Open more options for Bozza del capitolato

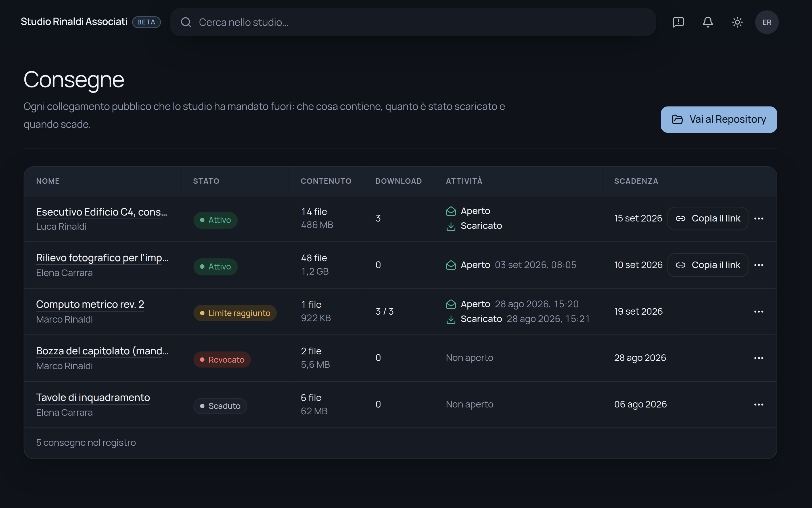coord(759,358)
